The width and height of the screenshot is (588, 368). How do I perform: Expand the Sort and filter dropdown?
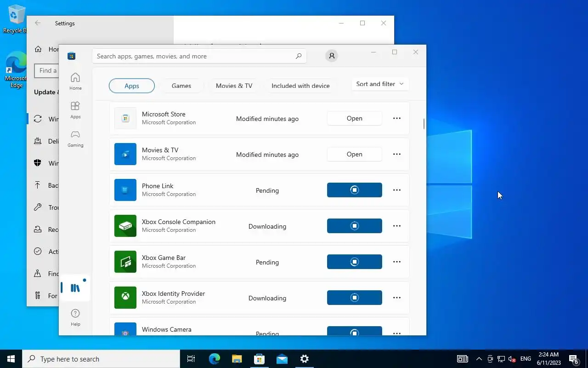(x=380, y=84)
